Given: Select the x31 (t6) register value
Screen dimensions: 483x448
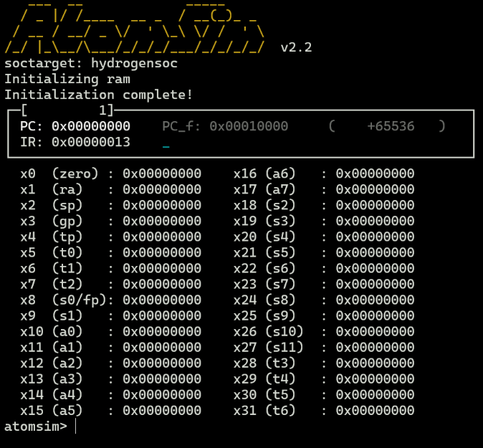Looking at the screenshot, I should pos(375,410).
